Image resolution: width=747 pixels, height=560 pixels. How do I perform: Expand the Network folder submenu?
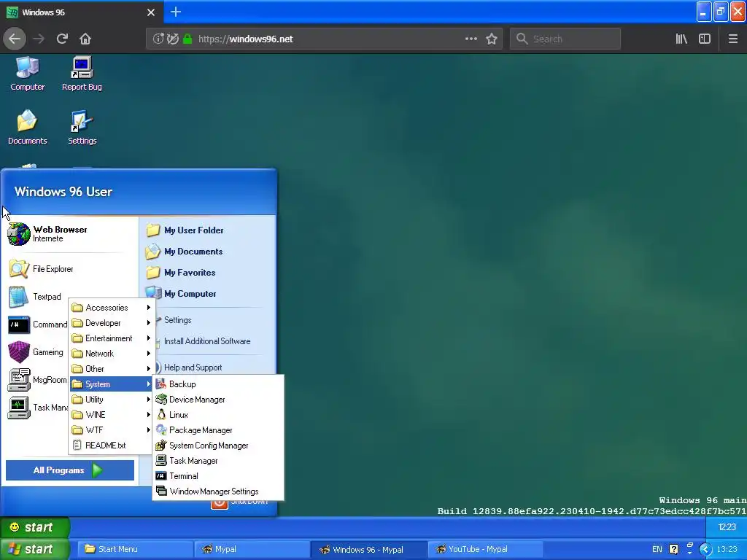tap(111, 354)
